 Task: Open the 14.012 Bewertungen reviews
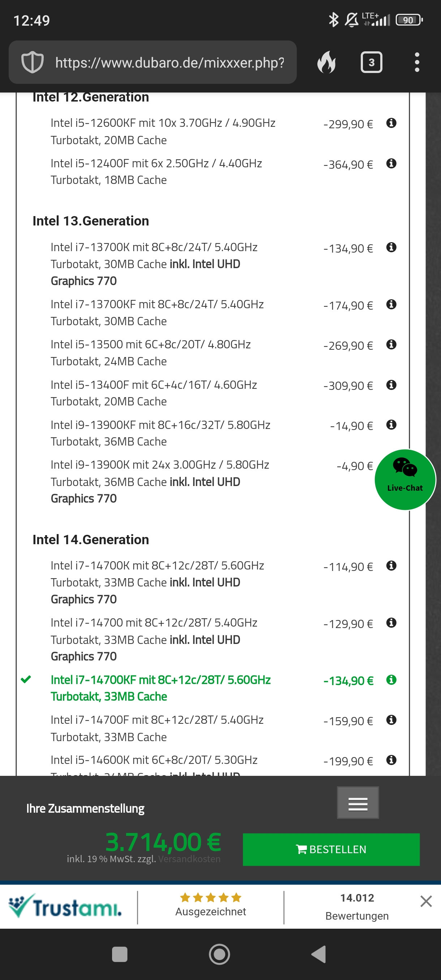click(357, 907)
